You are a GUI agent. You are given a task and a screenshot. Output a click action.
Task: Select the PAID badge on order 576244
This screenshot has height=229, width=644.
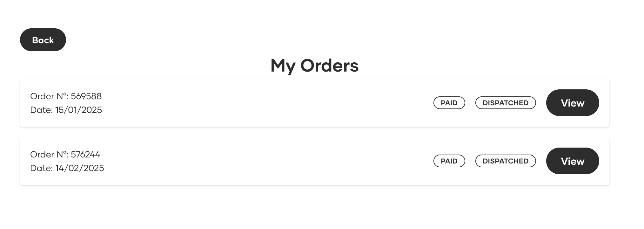[x=449, y=161]
